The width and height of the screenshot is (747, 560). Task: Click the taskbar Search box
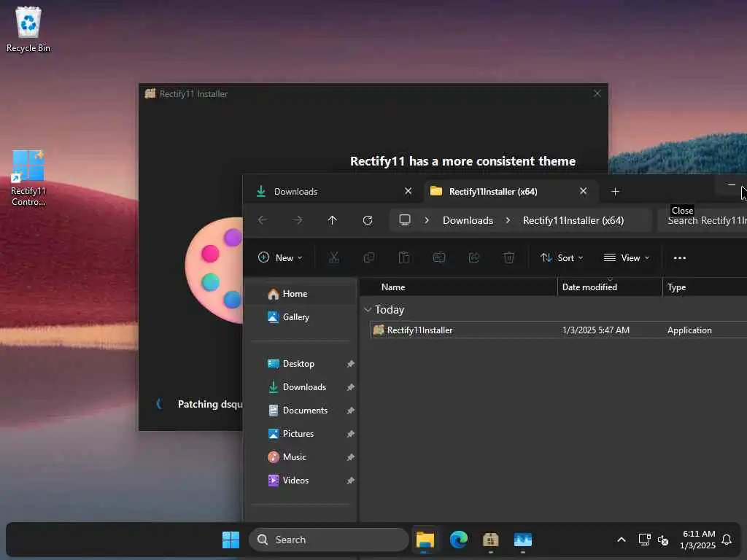[329, 540]
